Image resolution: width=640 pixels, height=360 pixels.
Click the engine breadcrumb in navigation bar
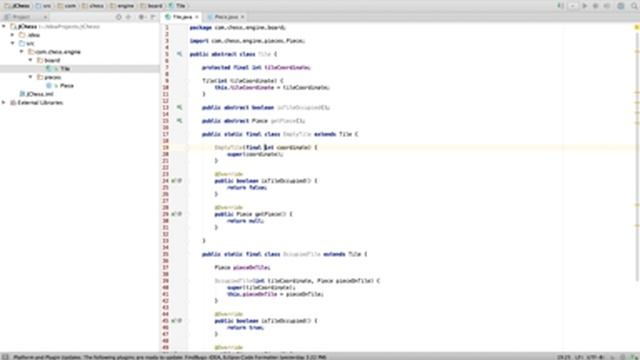click(x=122, y=6)
